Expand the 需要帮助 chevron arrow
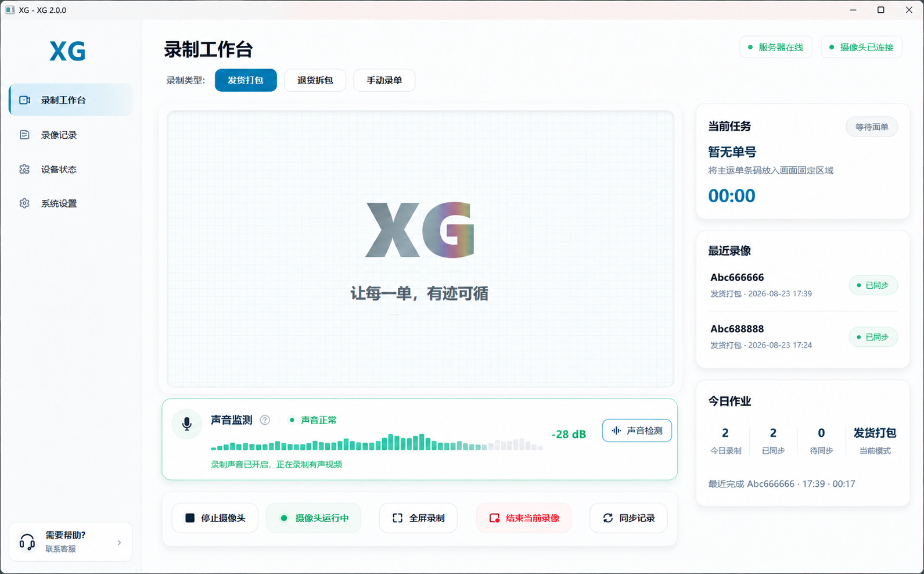Viewport: 924px width, 574px height. click(119, 543)
